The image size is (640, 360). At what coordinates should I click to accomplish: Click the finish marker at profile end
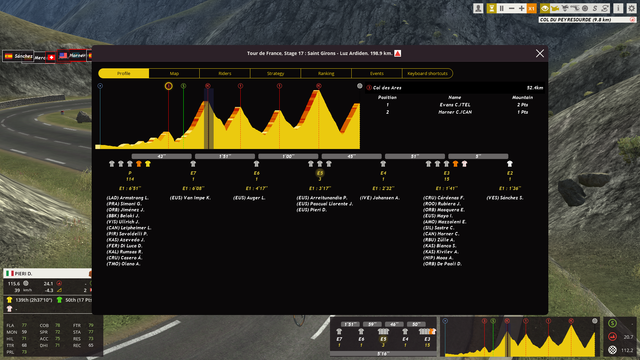(360, 86)
